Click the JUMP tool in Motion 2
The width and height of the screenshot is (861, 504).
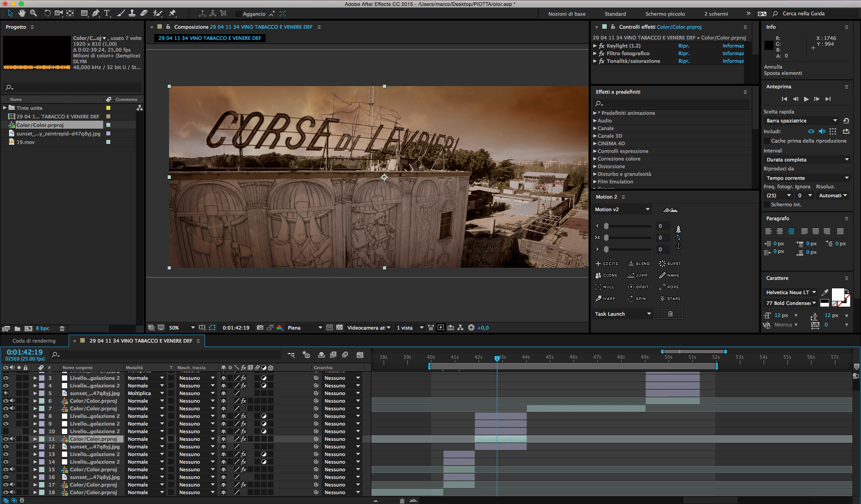click(637, 275)
